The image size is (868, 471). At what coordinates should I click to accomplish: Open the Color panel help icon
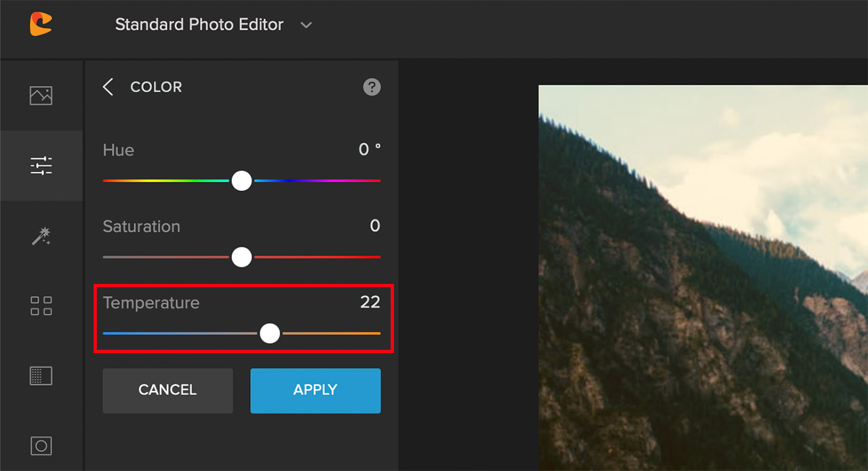tap(371, 87)
